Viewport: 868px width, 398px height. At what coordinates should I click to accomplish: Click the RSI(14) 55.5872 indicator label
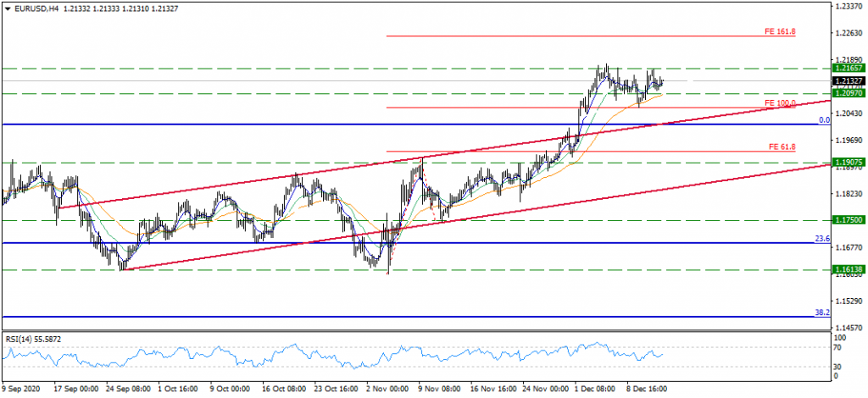pos(36,339)
